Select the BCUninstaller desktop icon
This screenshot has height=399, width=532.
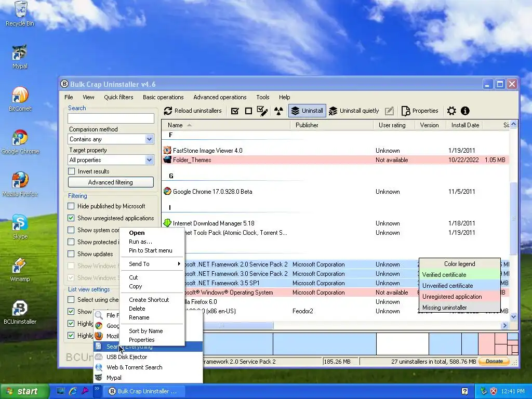(x=20, y=312)
